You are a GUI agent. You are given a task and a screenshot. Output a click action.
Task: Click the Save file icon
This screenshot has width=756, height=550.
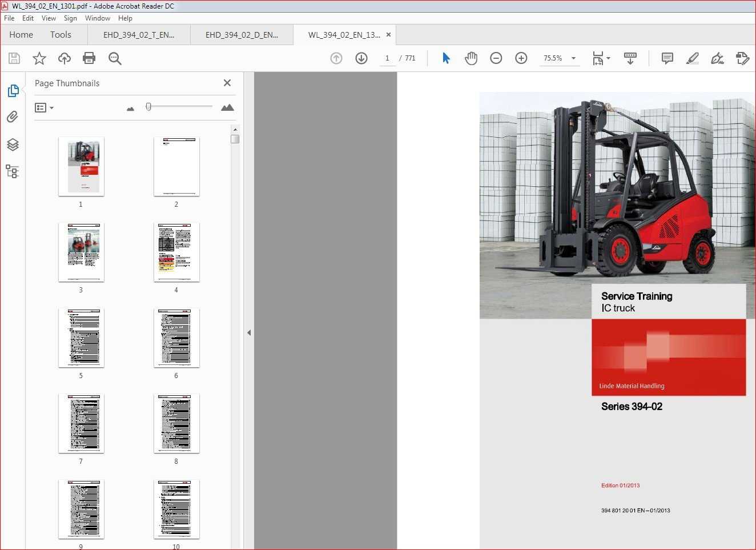[x=14, y=58]
